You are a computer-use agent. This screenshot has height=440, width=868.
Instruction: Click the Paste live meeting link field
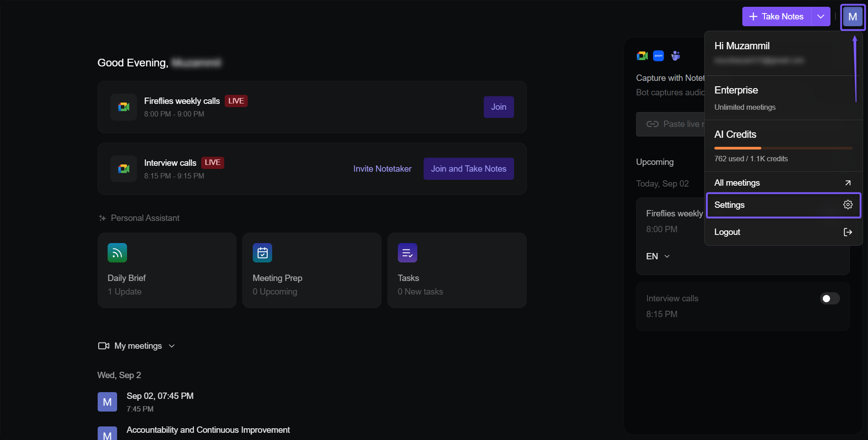(671, 124)
